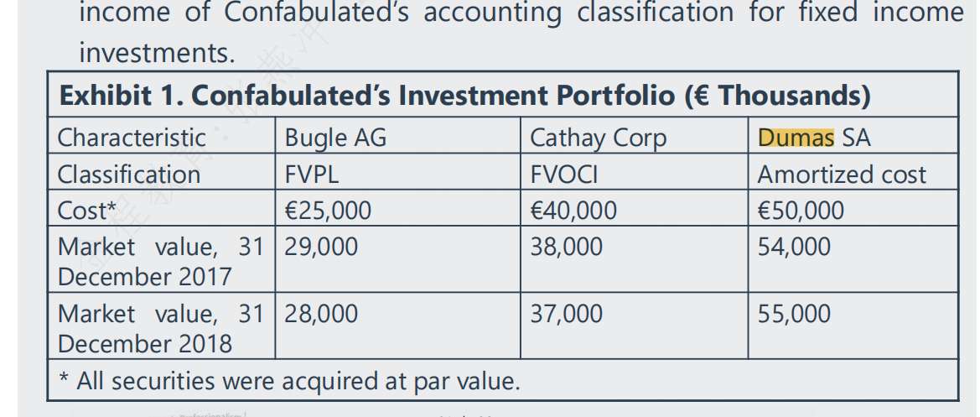Click the 54,000 market value cell

pyautogui.click(x=794, y=247)
